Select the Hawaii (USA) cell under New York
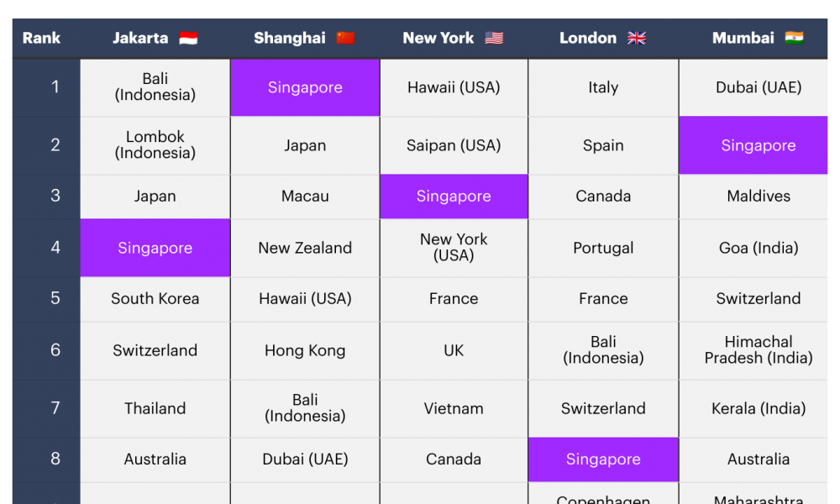 click(454, 87)
